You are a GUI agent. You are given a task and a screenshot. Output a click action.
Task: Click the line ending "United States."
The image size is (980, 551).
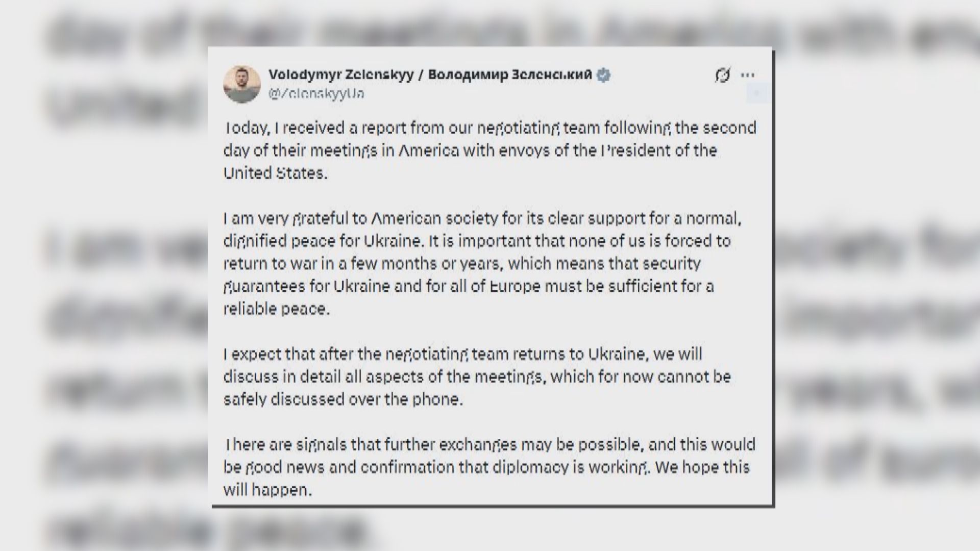[275, 173]
